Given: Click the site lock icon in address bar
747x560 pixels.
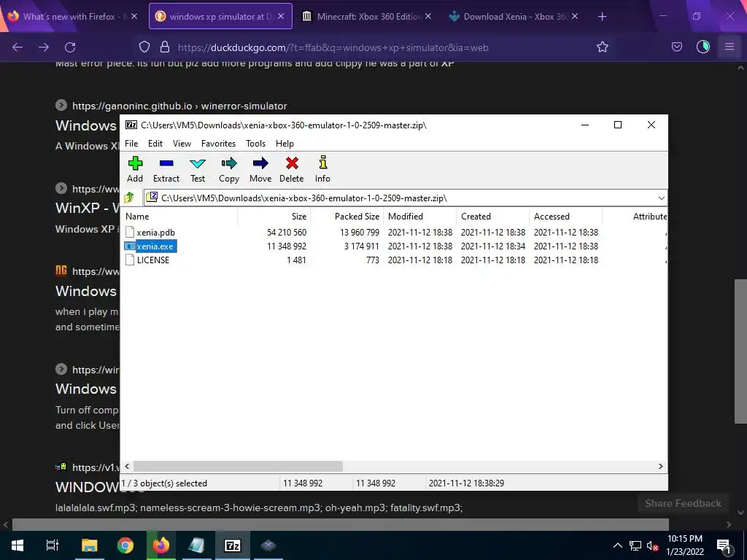Looking at the screenshot, I should pos(165,47).
